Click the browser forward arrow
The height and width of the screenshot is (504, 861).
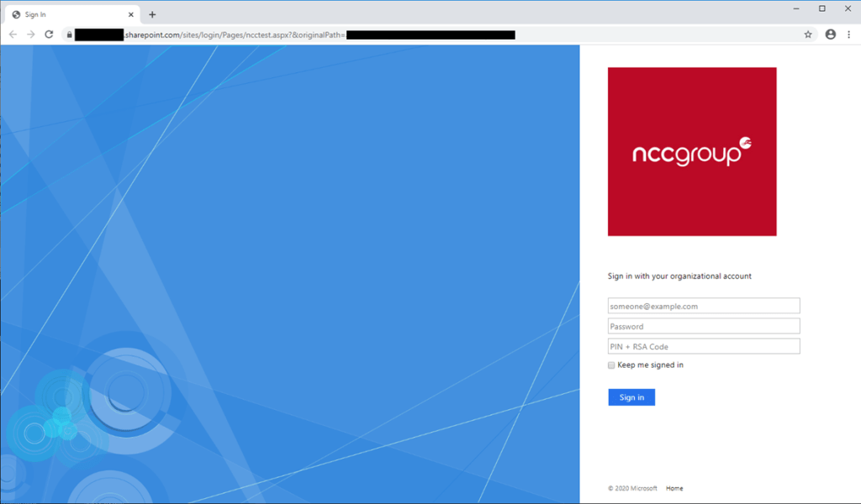pyautogui.click(x=31, y=34)
